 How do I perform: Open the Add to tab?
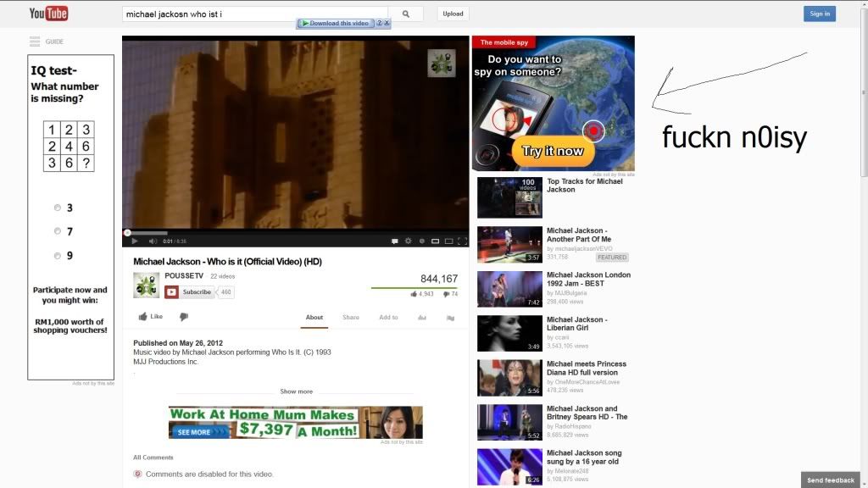click(x=388, y=317)
